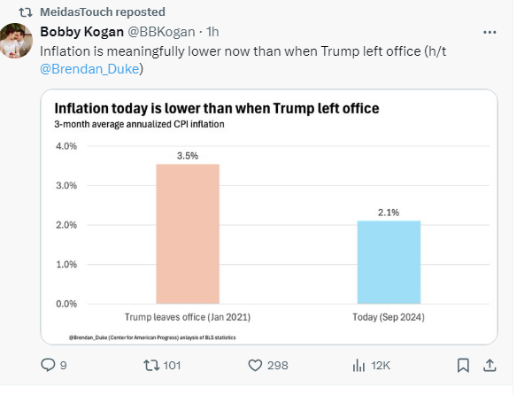Click the salmon 3.5% bar in chart

[x=188, y=235]
